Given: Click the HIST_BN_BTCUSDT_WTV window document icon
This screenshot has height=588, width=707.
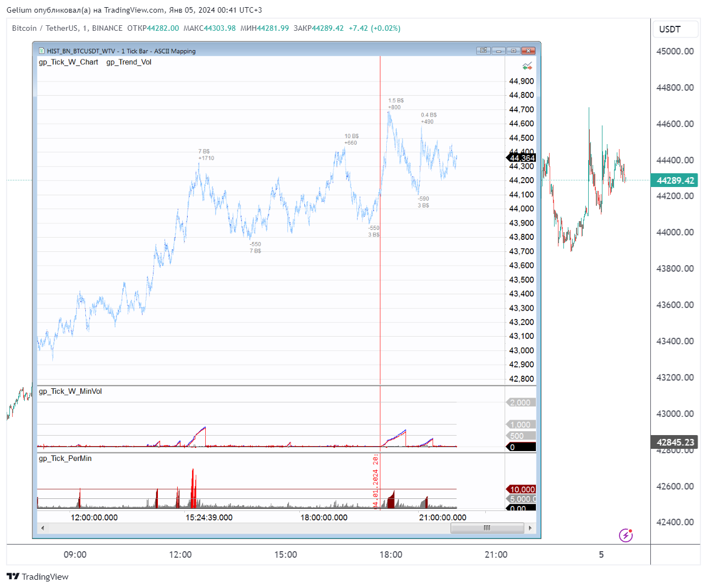Looking at the screenshot, I should point(42,51).
